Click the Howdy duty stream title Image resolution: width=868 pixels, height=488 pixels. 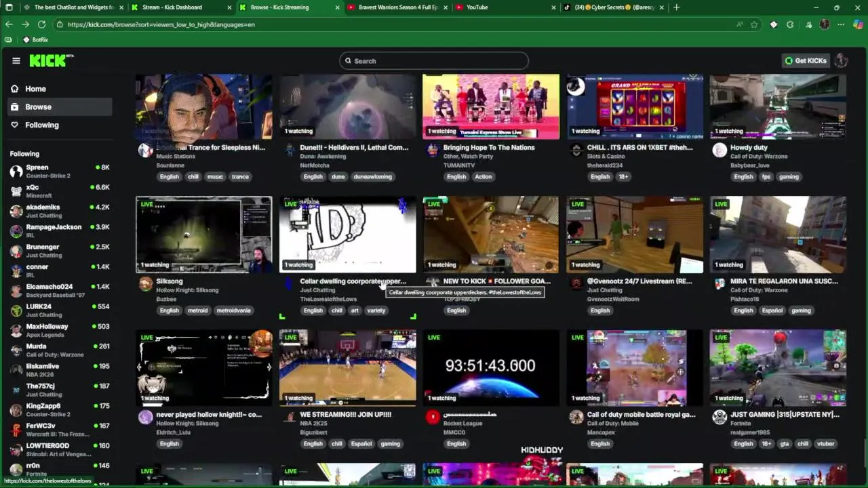pos(749,147)
